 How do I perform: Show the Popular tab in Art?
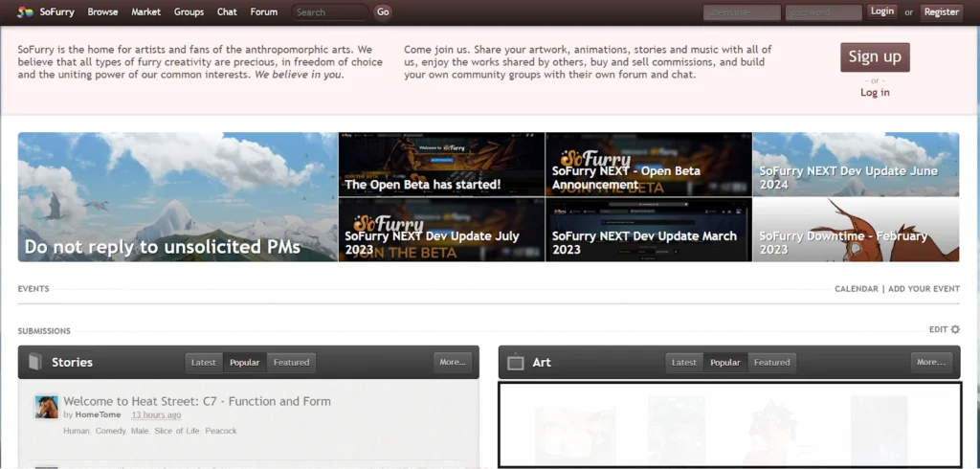point(724,363)
